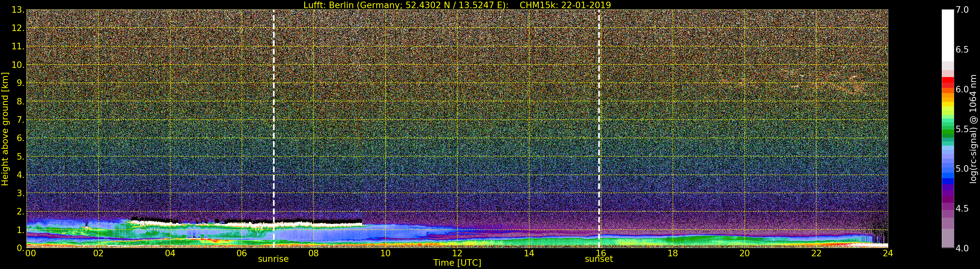The height and width of the screenshot is (269, 980).
Task: Click the time axis tick label 16
Action: click(601, 253)
